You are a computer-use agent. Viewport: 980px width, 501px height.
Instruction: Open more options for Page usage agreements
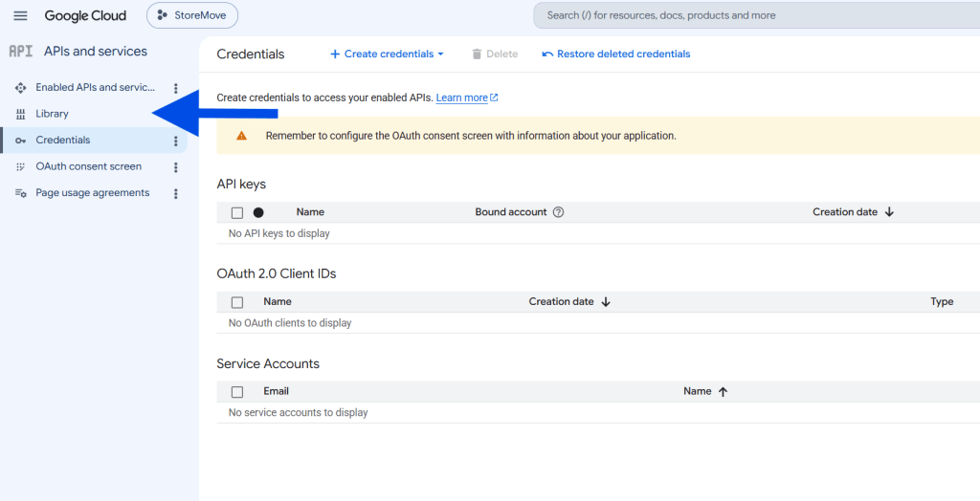pos(176,194)
